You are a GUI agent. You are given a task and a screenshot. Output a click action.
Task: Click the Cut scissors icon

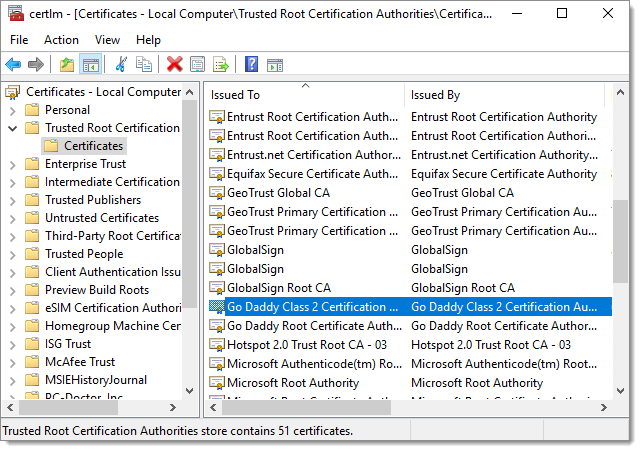tap(121, 64)
